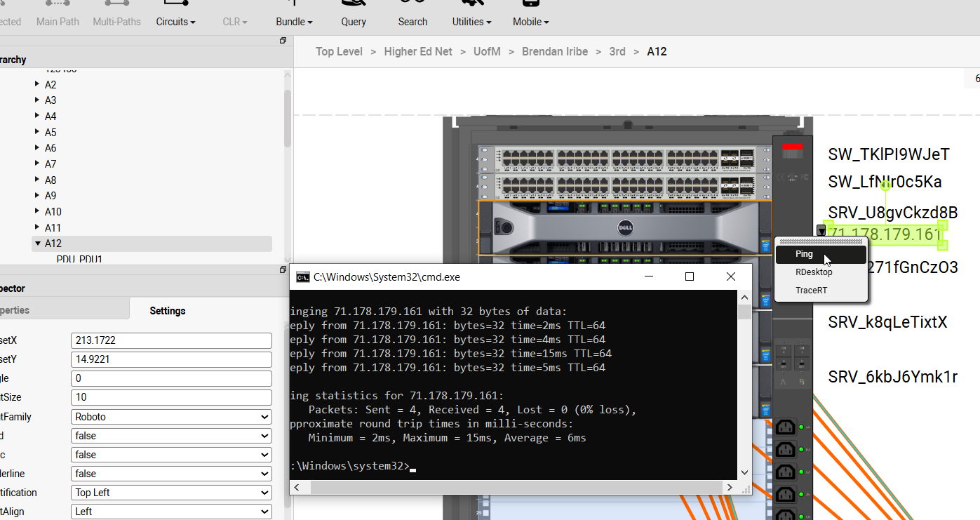Click the OffsetX input field

(x=171, y=340)
